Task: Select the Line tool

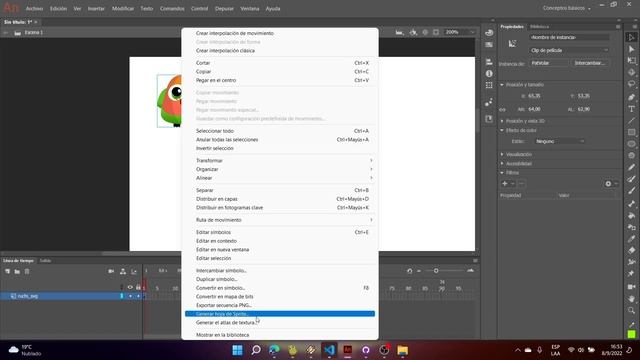Action: click(x=631, y=120)
